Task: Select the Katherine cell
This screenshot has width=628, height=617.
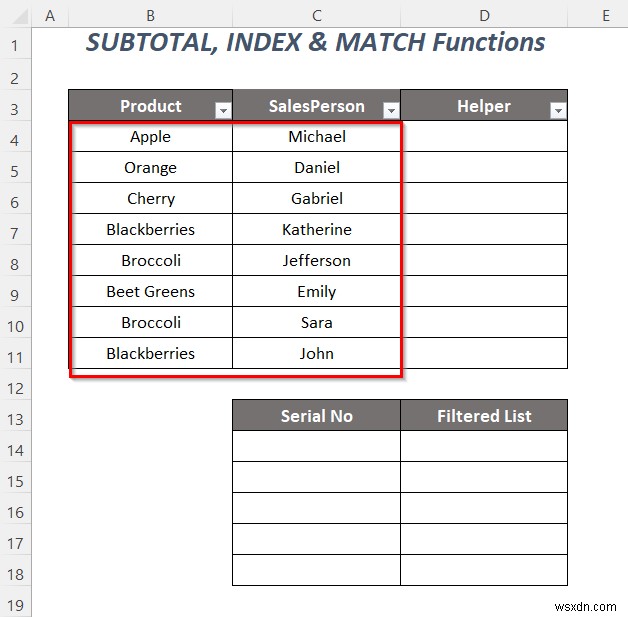Action: point(316,230)
